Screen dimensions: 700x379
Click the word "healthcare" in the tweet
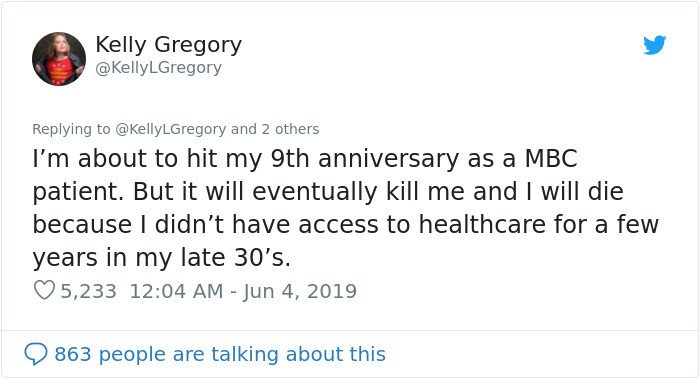point(482,224)
